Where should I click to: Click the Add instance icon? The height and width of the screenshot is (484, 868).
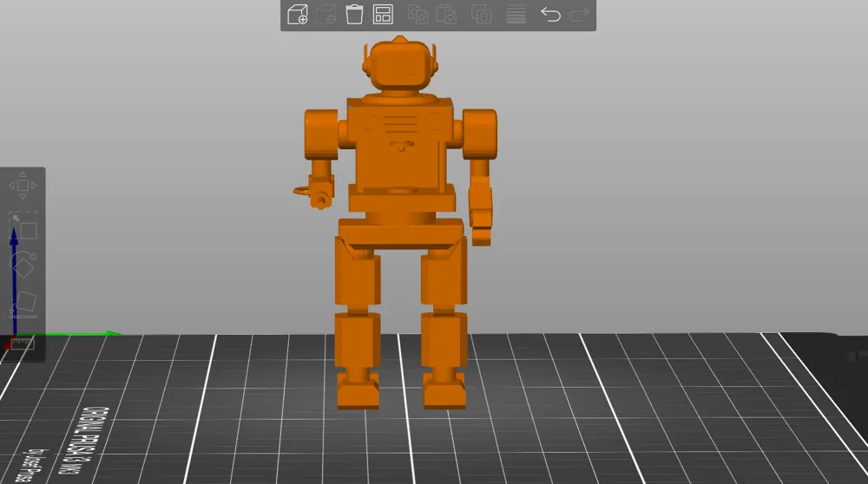(x=481, y=15)
